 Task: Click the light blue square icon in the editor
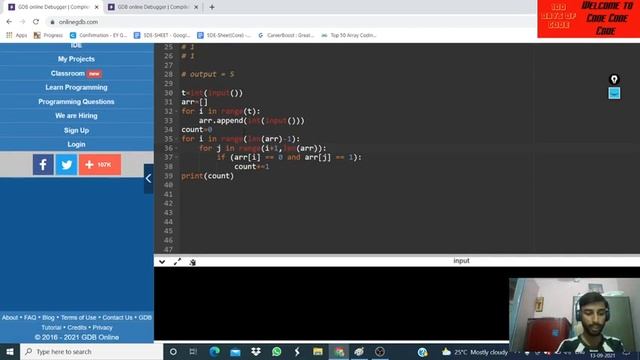click(614, 93)
